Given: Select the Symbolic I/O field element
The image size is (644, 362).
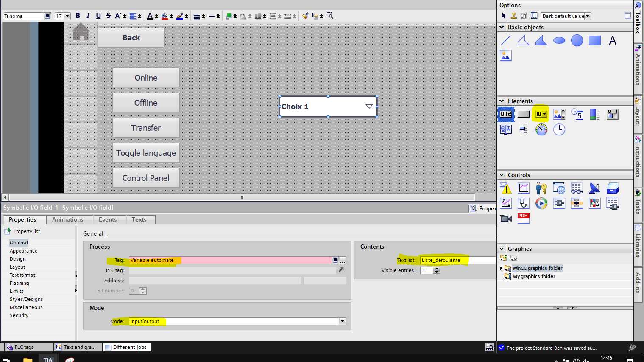Looking at the screenshot, I should pyautogui.click(x=541, y=114).
